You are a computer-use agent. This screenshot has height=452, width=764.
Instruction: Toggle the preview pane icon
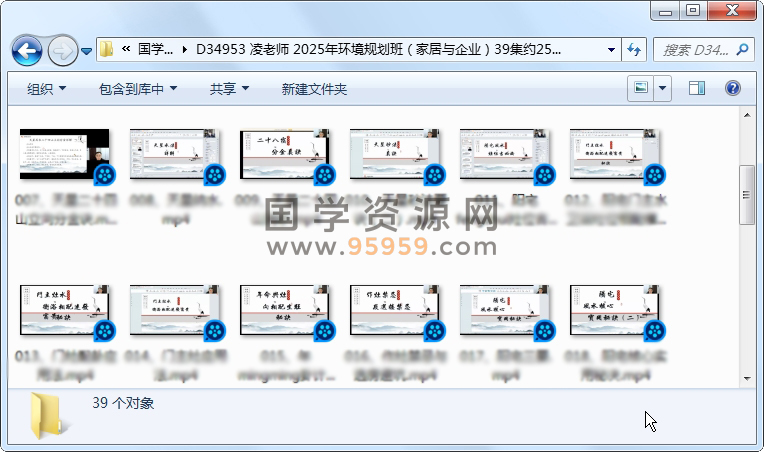pos(697,89)
